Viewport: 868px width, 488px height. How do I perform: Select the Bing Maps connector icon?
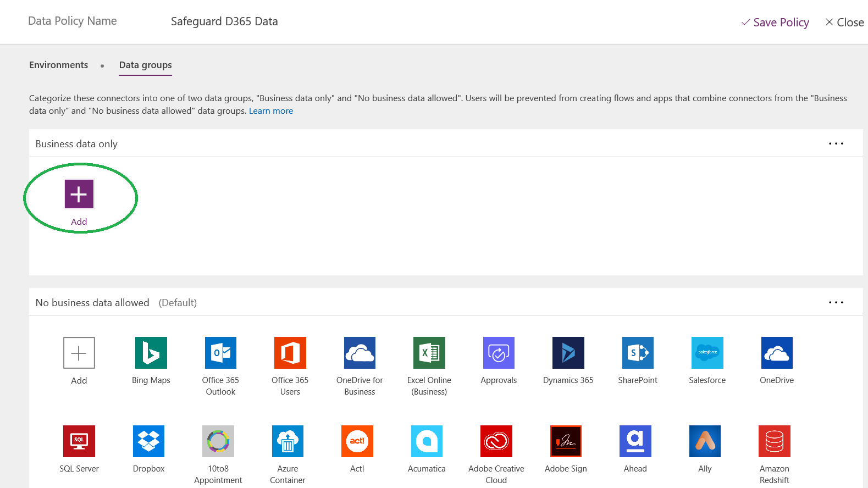click(151, 353)
